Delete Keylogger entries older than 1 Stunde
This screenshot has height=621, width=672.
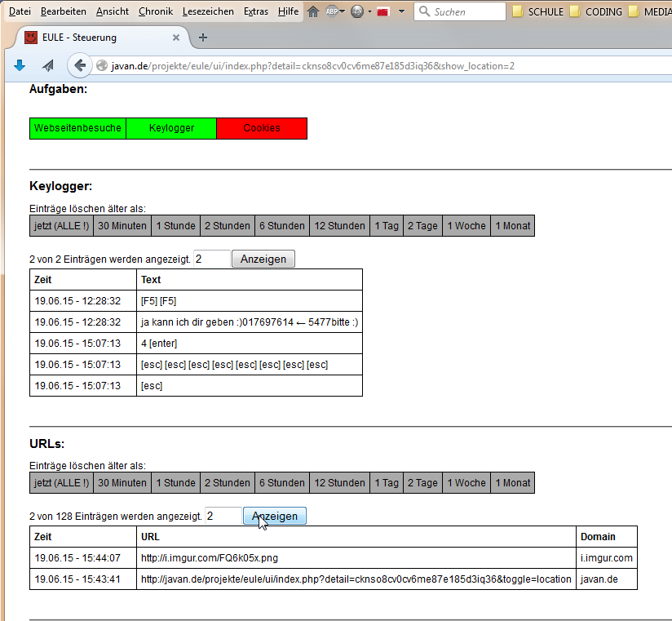pyautogui.click(x=175, y=225)
